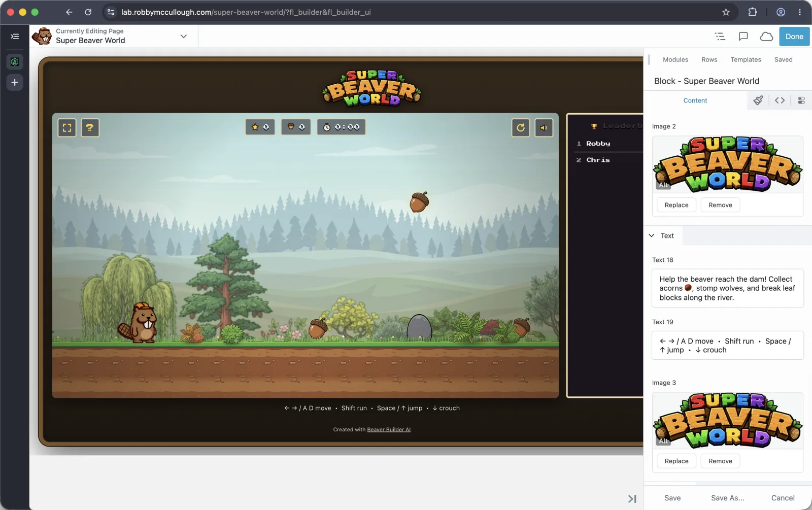This screenshot has width=812, height=510.
Task: Remove Image 3
Action: 720,461
